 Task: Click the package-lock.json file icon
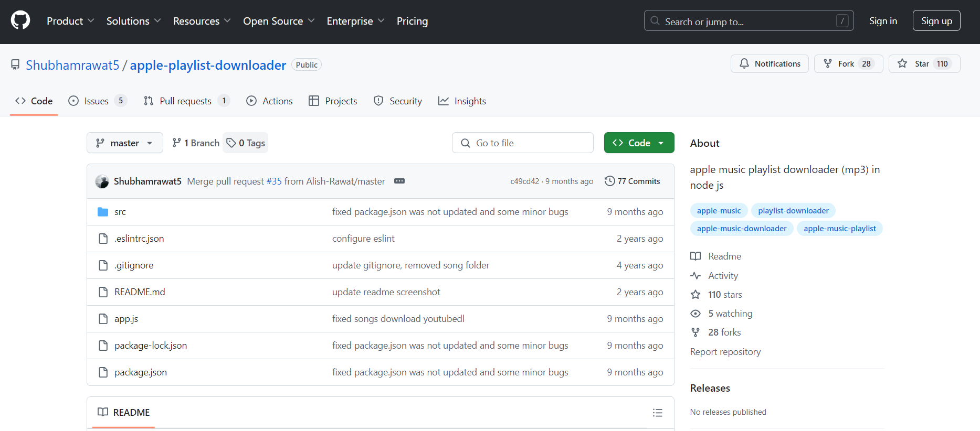[103, 346]
